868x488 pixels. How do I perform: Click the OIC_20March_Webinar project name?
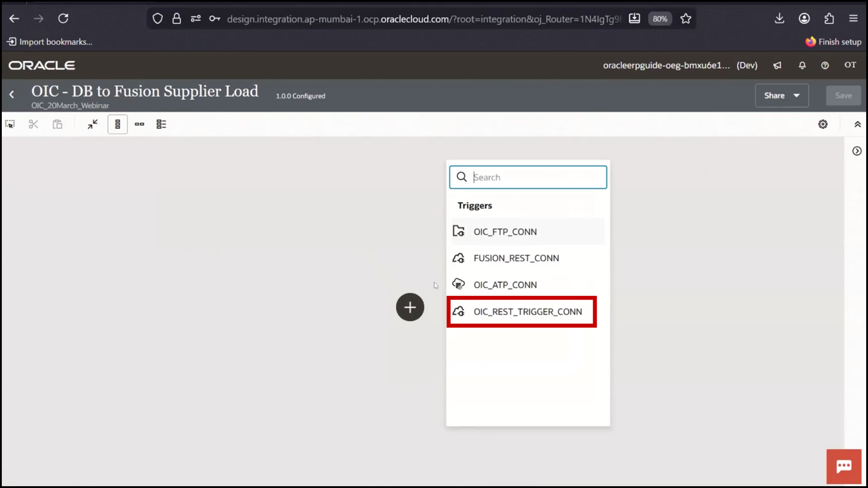coord(70,106)
